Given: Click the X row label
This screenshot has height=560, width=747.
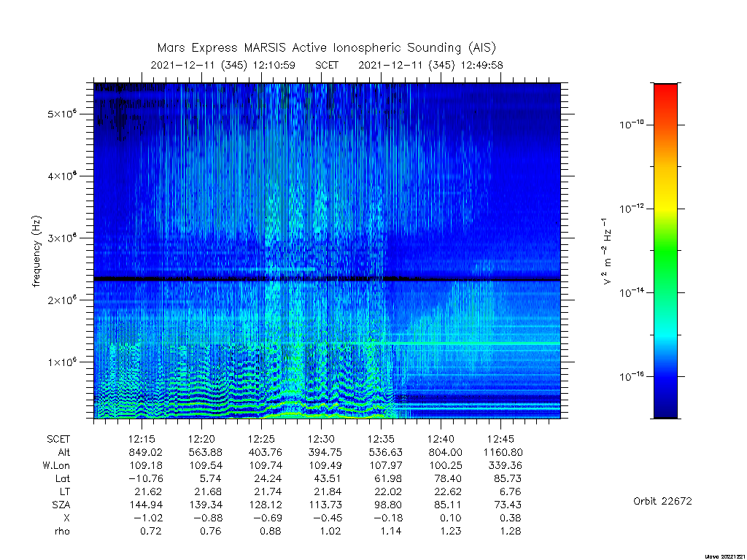Looking at the screenshot, I should pyautogui.click(x=66, y=518).
